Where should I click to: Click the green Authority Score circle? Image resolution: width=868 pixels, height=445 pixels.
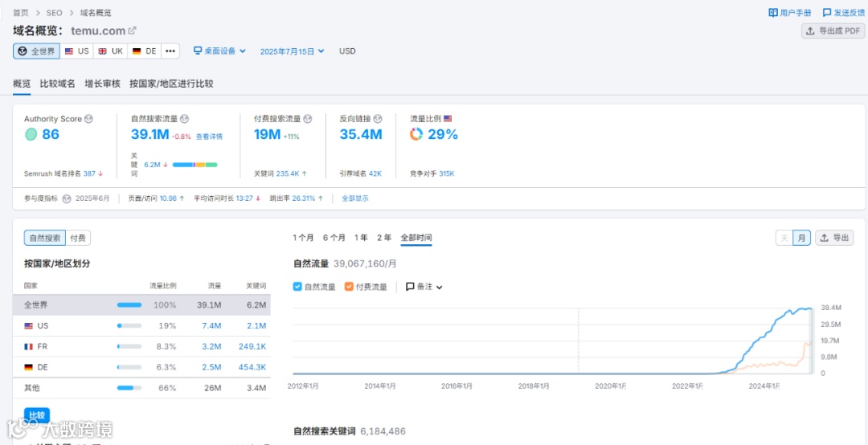(31, 134)
